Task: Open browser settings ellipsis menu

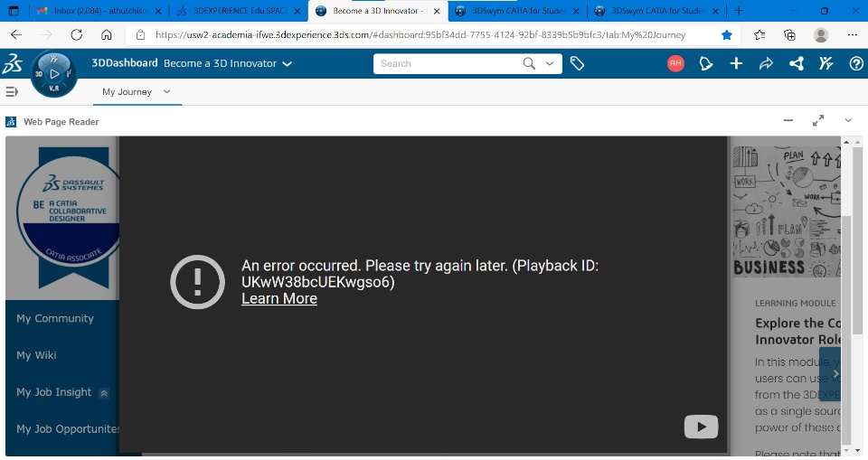Action: [853, 35]
